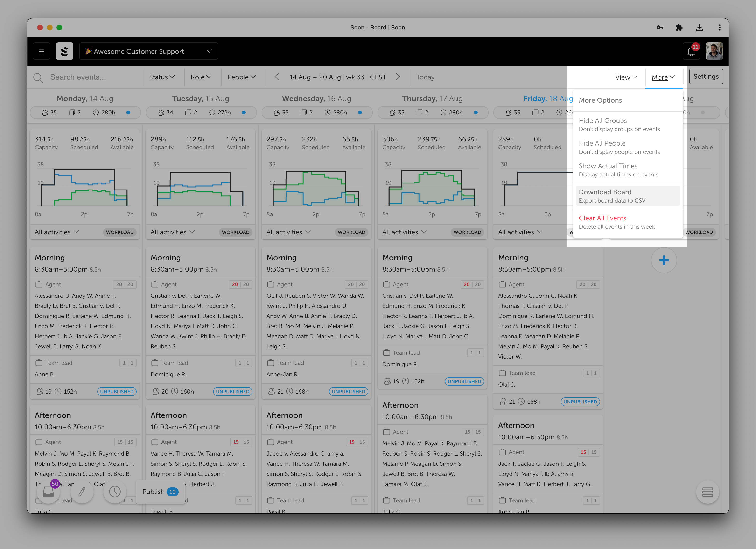This screenshot has width=756, height=549.
Task: Click the stacked-rows layout icon at bottom right
Action: 707,492
